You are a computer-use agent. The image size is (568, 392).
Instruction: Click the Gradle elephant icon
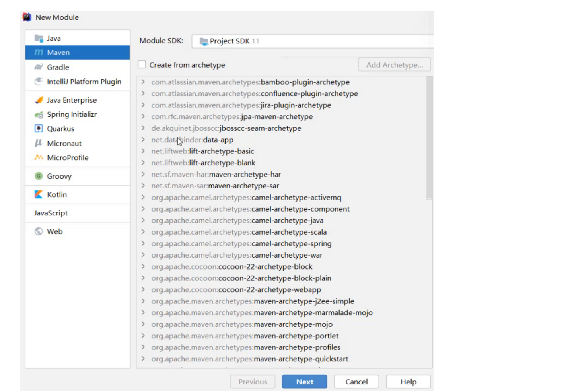coord(39,67)
